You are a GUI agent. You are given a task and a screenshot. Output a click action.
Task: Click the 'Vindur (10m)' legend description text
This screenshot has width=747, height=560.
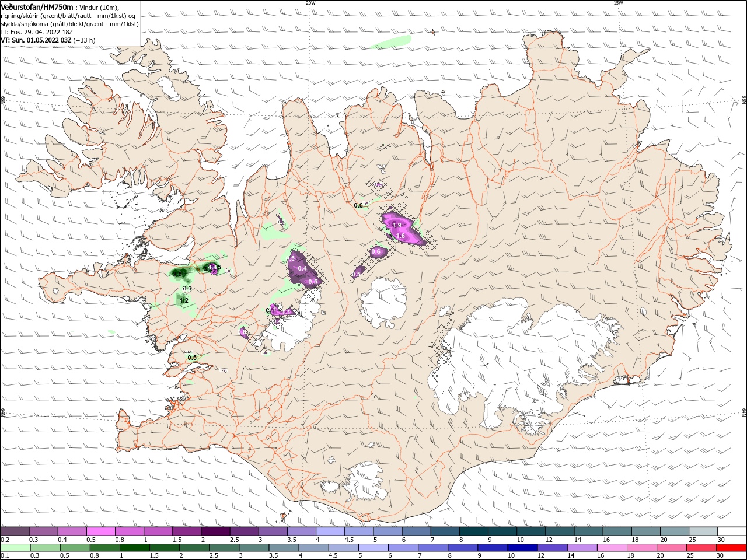click(99, 7)
